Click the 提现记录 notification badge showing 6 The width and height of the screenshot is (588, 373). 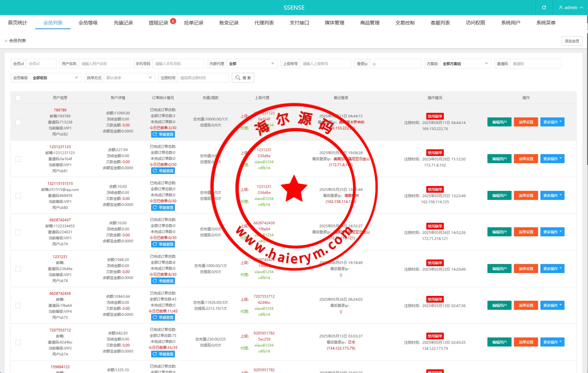click(173, 21)
